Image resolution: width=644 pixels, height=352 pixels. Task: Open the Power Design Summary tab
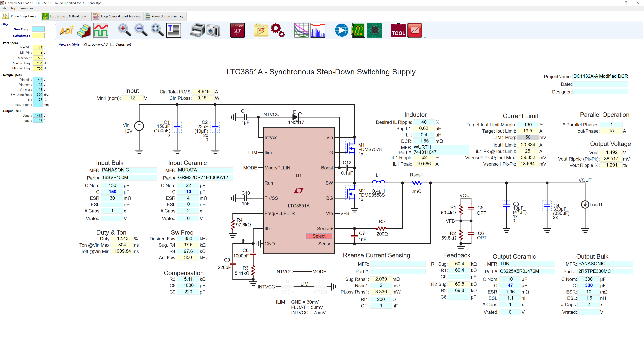[165, 16]
